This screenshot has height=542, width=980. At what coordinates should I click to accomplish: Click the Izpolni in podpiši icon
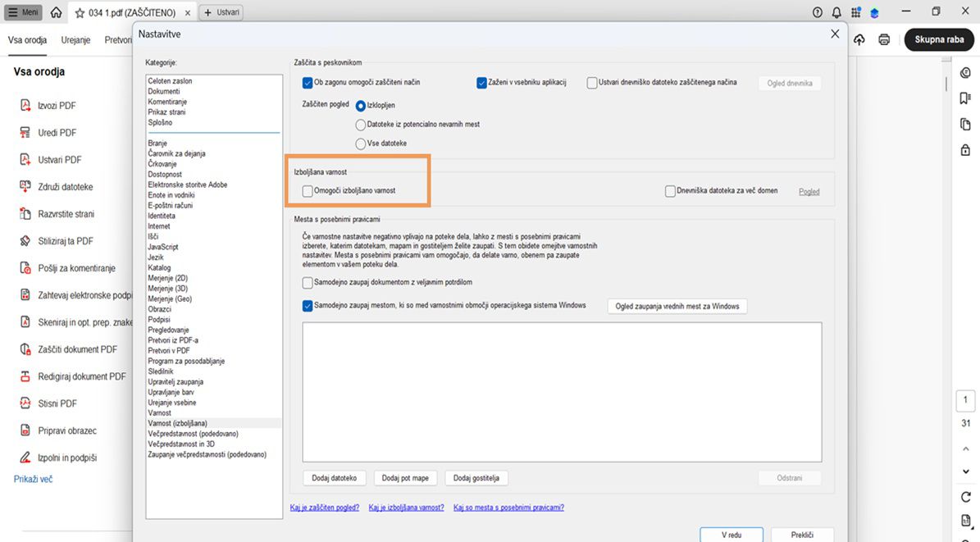(25, 458)
